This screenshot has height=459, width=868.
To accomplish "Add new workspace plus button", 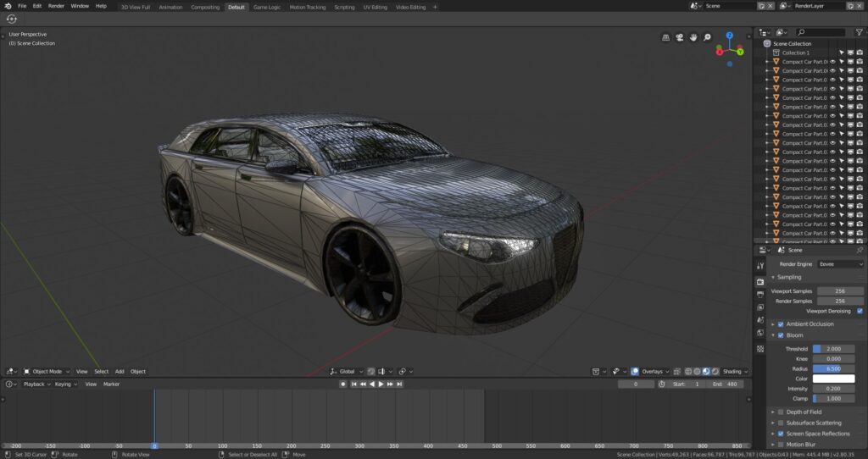I will 435,7.
